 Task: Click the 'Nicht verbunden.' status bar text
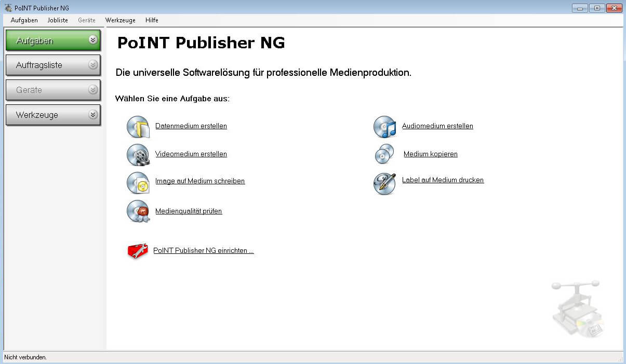(x=25, y=357)
